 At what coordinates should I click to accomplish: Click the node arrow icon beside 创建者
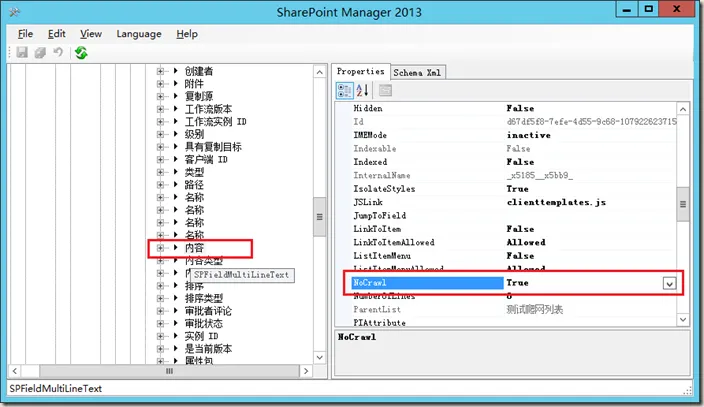[176, 71]
